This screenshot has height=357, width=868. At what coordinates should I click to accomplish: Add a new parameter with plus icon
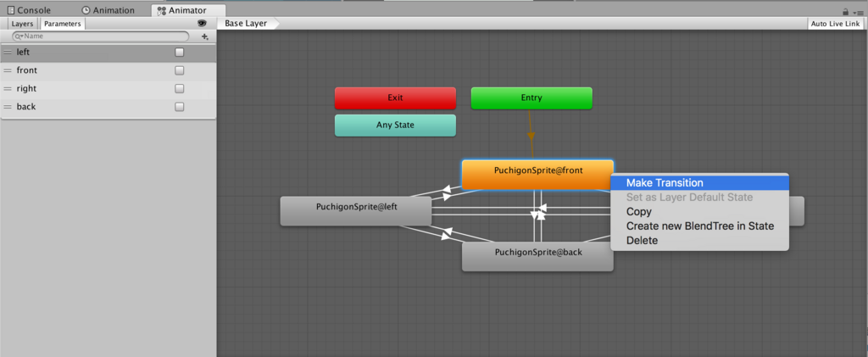[x=205, y=36]
